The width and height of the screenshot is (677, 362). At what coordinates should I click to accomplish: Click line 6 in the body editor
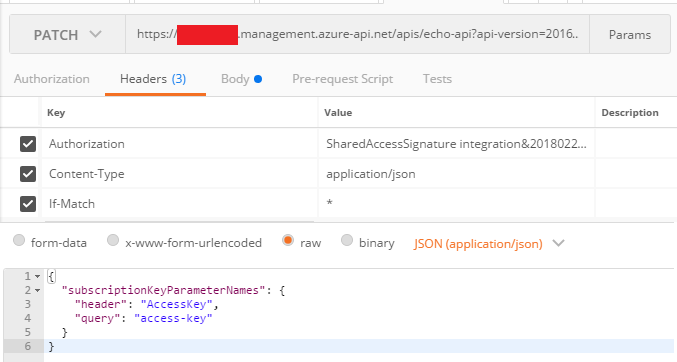[358, 346]
